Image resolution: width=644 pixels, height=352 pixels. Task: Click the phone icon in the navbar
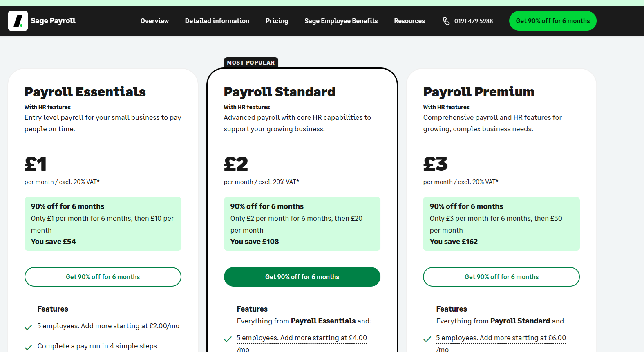click(447, 20)
